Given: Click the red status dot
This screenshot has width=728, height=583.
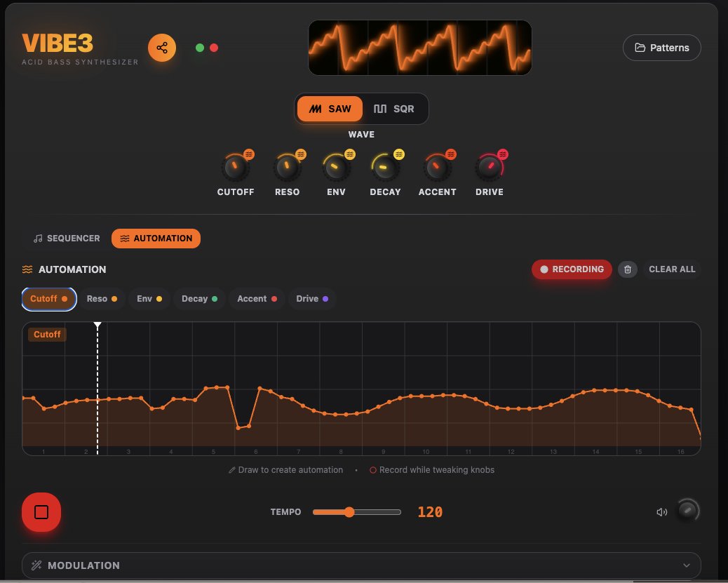Looking at the screenshot, I should pyautogui.click(x=214, y=48).
